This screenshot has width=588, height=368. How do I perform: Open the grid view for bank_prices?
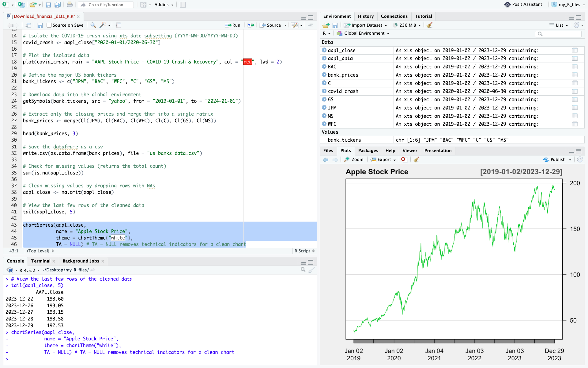pyautogui.click(x=575, y=75)
